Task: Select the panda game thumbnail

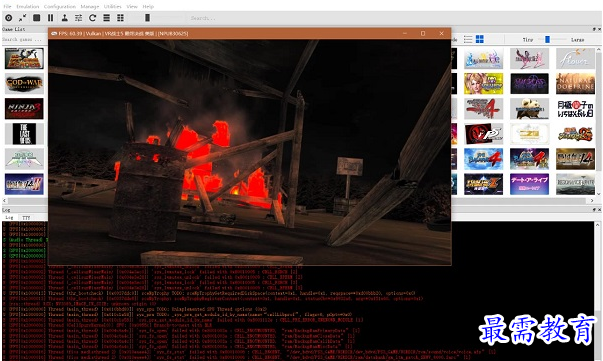Action: [529, 108]
